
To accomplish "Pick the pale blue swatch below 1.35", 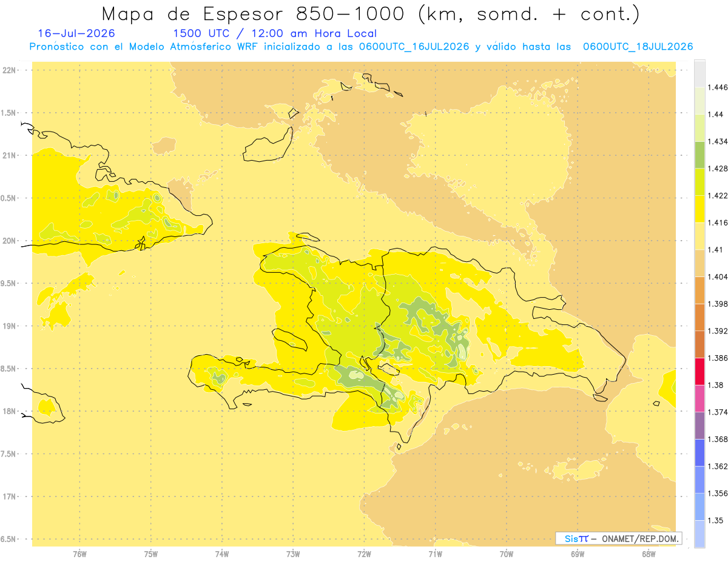I will pos(699,534).
